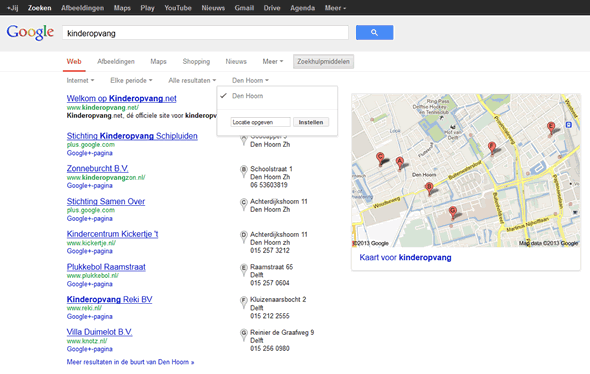Open the Den Hoorn location dropdown

pyautogui.click(x=250, y=81)
